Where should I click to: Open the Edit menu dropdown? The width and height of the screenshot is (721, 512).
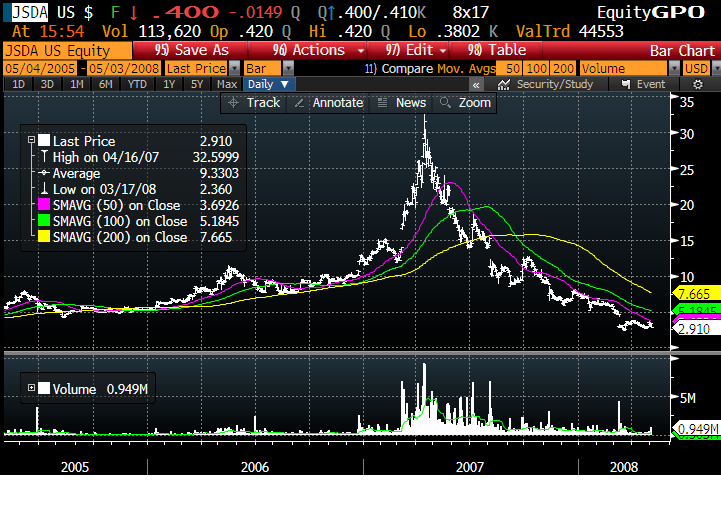tap(443, 50)
